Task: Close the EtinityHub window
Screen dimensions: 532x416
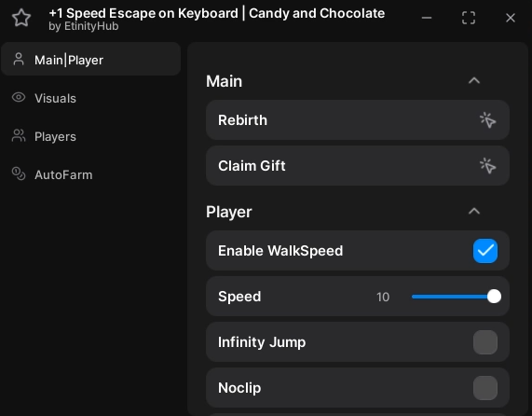Action: [x=511, y=18]
